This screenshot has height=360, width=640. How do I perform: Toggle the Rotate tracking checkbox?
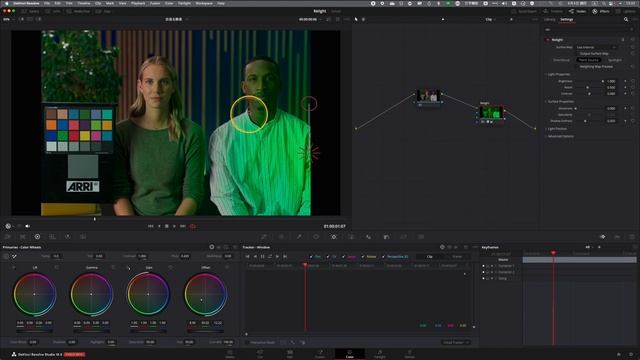[x=363, y=257]
